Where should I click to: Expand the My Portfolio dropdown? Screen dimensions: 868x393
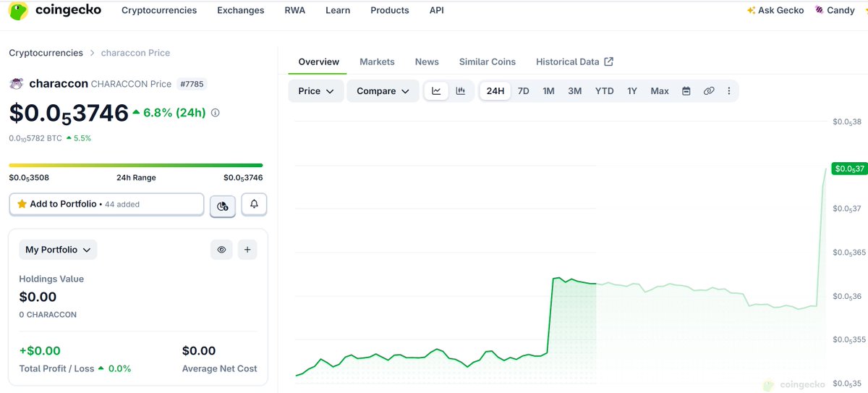click(x=58, y=250)
